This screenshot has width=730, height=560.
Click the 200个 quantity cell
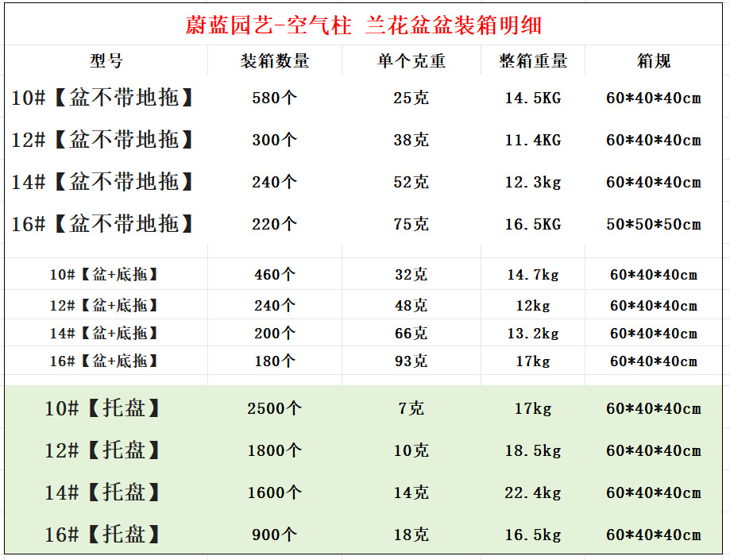[x=275, y=334]
